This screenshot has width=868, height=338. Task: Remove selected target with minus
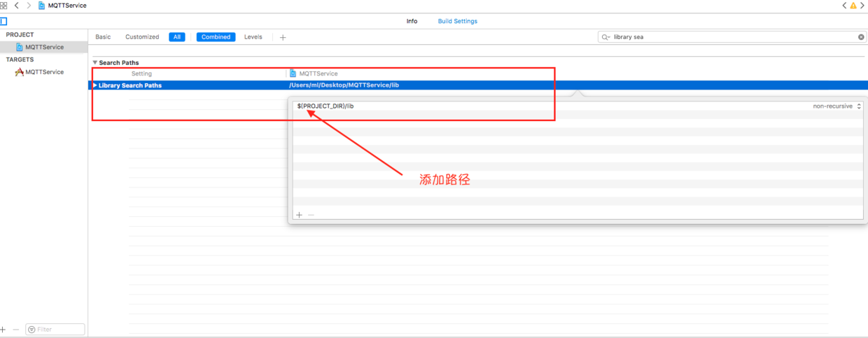[x=15, y=329]
